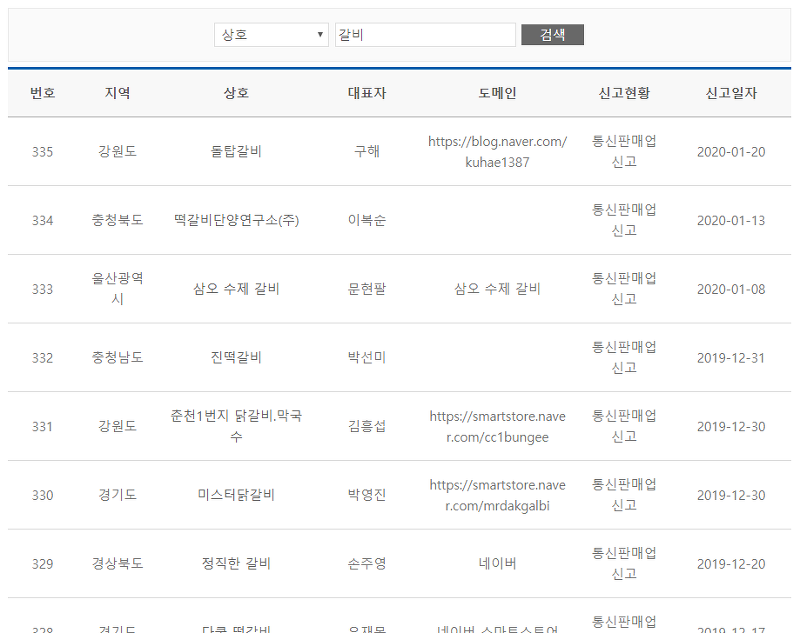Click the 신고일자 column header
This screenshot has height=633, width=800.
728,93
